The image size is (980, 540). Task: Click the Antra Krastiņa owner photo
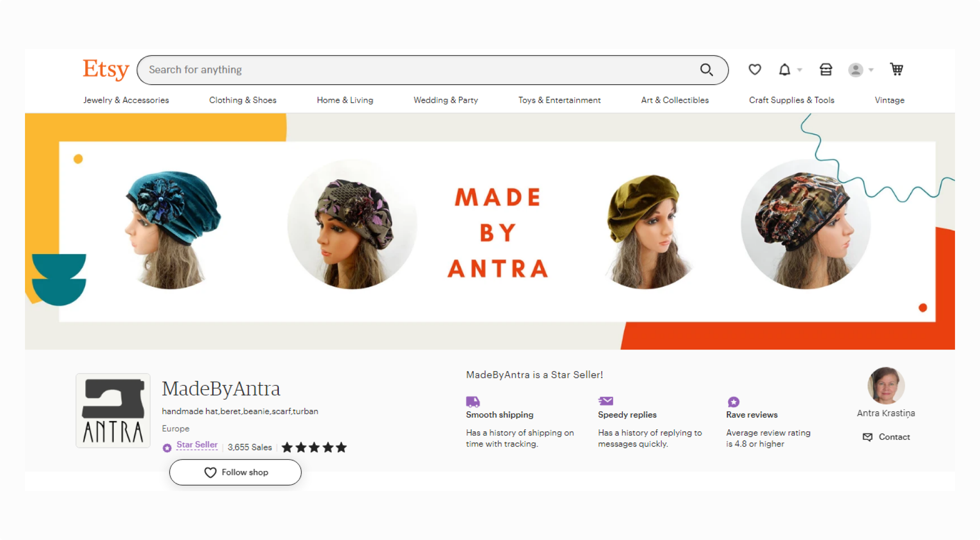click(x=885, y=385)
